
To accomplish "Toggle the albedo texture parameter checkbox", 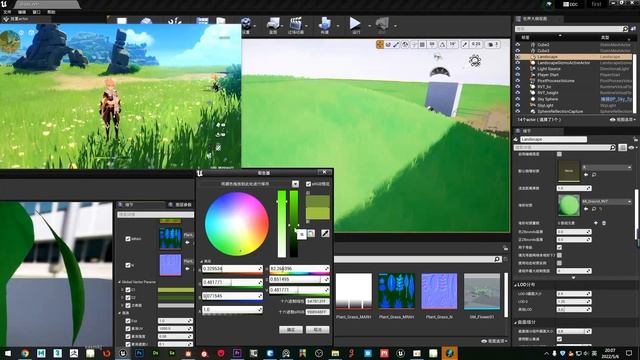I will (128, 239).
